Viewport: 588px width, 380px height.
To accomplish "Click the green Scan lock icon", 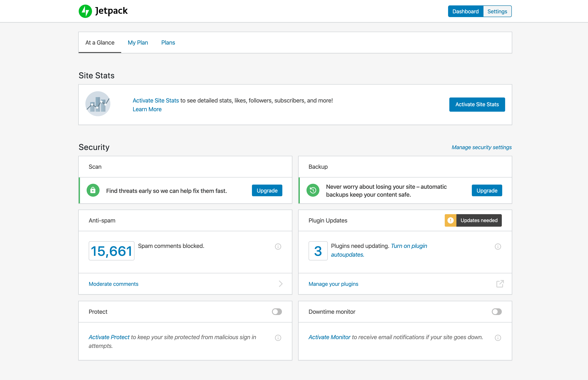I will click(x=93, y=190).
